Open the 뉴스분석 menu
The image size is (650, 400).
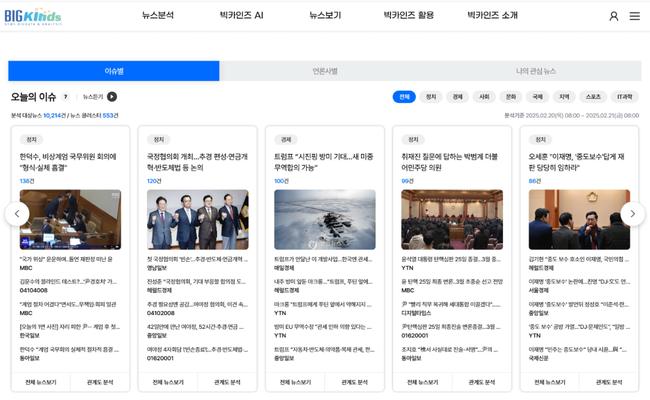point(158,16)
